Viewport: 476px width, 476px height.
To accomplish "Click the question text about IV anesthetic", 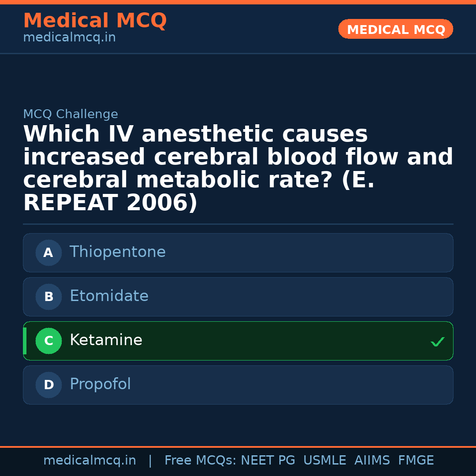I will [238, 169].
